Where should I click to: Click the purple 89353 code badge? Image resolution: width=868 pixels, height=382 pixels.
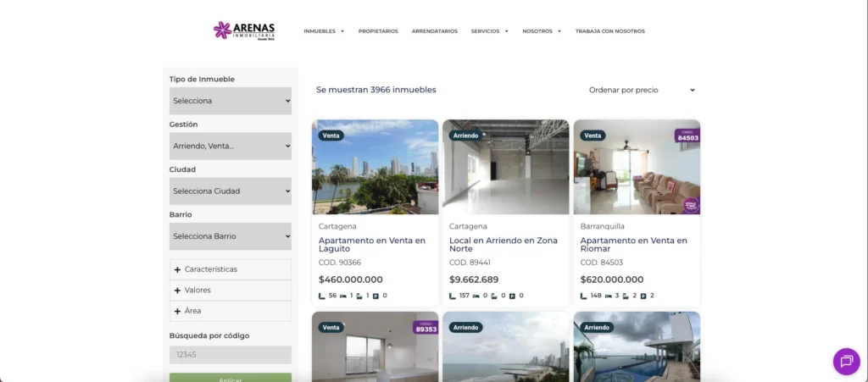point(426,327)
